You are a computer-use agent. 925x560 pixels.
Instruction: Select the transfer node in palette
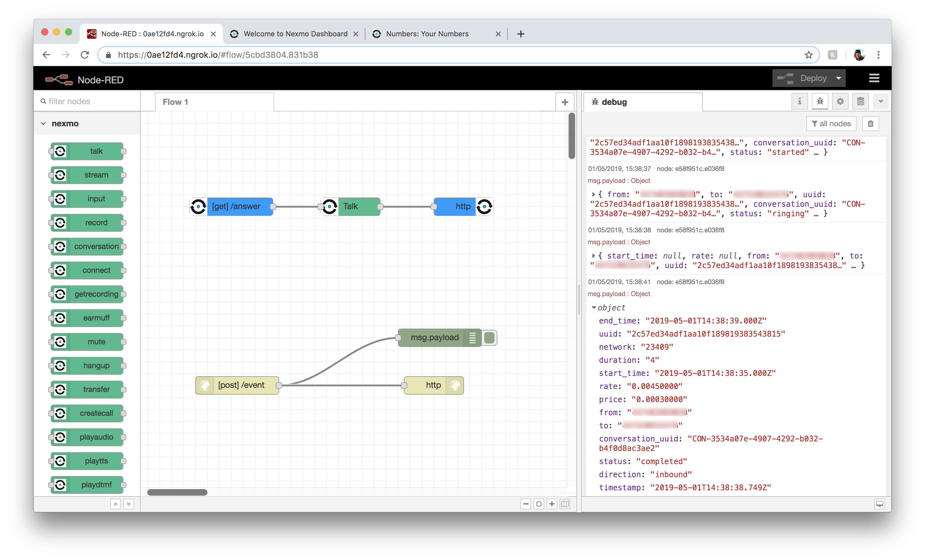pyautogui.click(x=87, y=390)
